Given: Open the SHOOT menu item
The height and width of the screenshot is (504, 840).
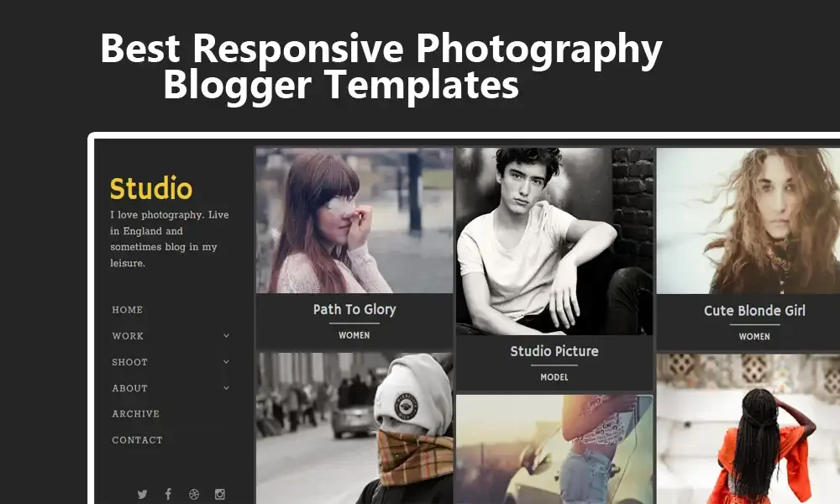Looking at the screenshot, I should pyautogui.click(x=129, y=362).
